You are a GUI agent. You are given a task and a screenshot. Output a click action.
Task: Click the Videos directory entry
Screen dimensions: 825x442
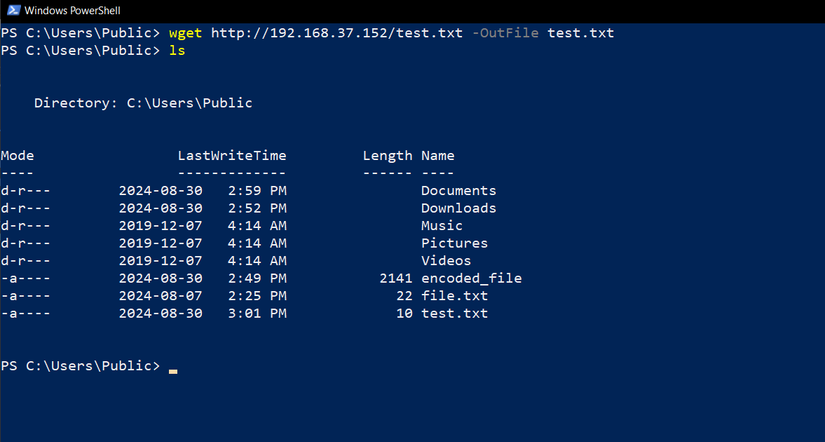click(446, 261)
